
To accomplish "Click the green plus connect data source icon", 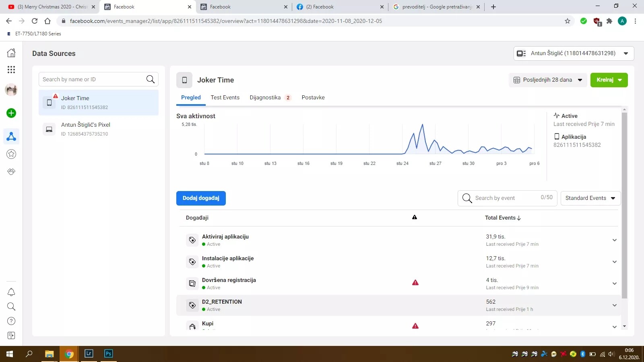I will [11, 113].
